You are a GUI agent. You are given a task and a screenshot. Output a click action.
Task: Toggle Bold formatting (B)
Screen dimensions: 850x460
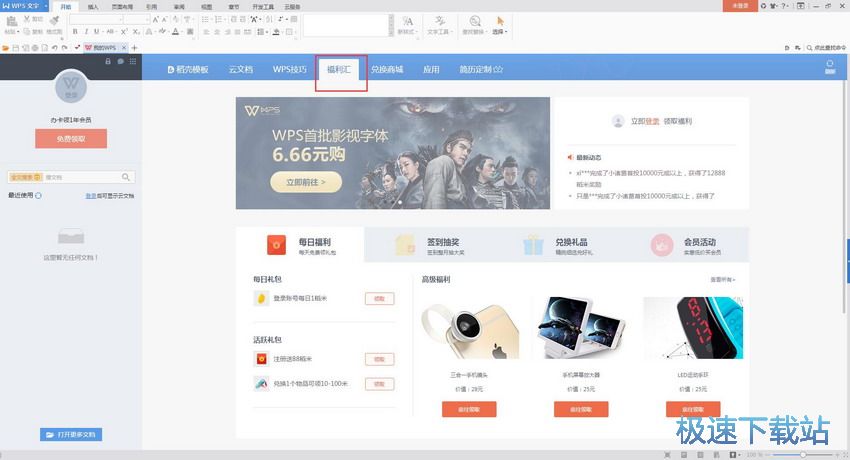pos(75,32)
